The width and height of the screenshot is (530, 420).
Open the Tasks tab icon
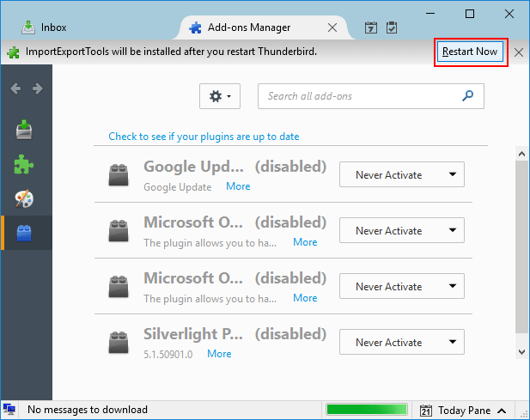click(x=392, y=27)
